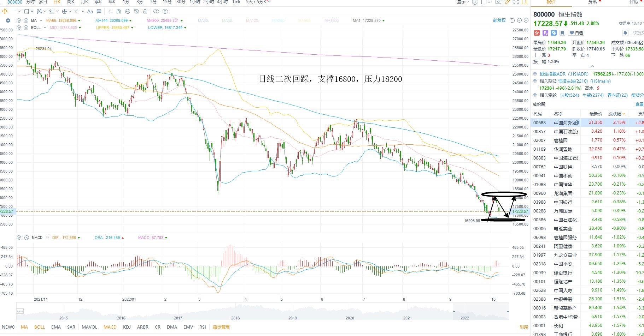
Task: Open the MACD indicator type dropdown
Action: click(47, 238)
